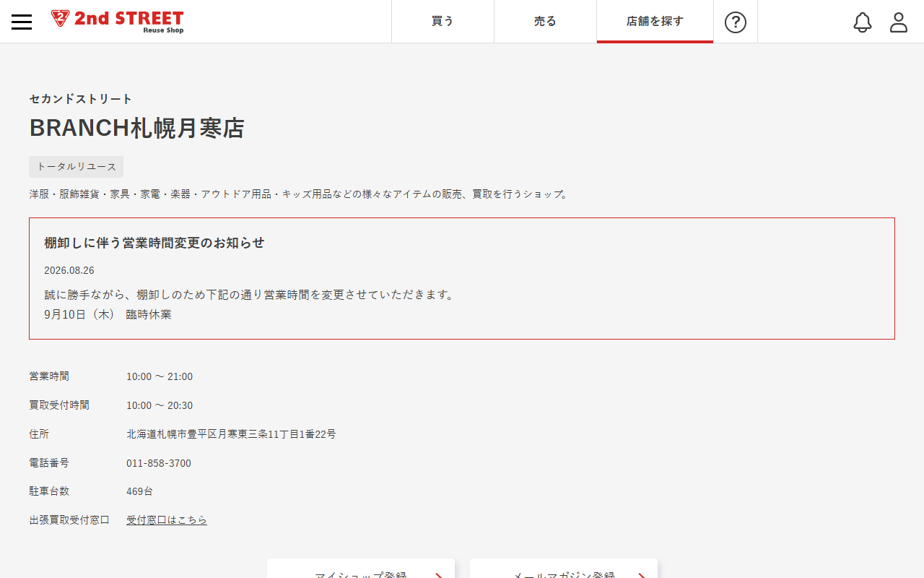
Task: Click the メールマガジン登録 button
Action: click(564, 569)
